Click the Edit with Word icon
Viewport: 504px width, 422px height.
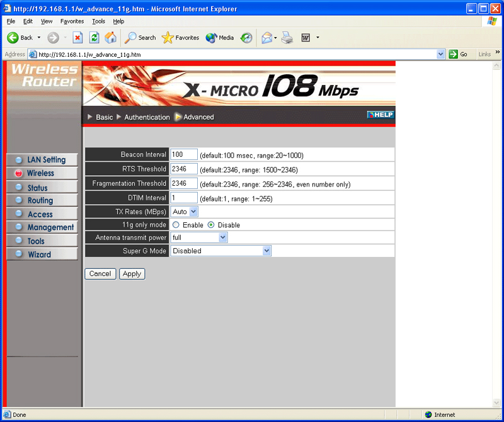pos(306,38)
